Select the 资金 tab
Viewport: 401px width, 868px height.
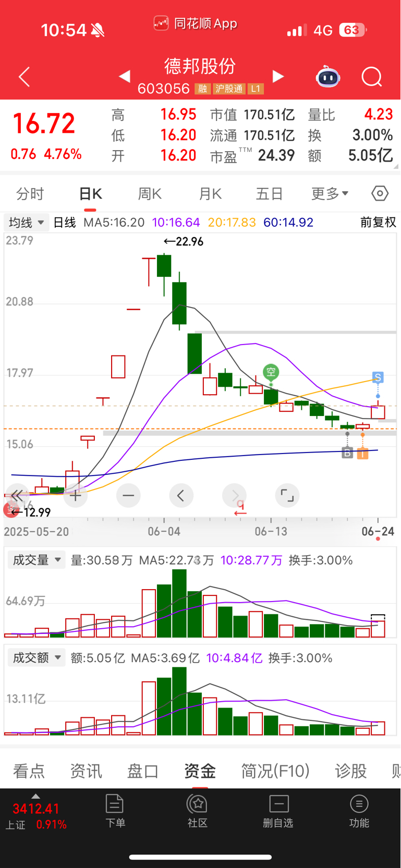coord(200,771)
